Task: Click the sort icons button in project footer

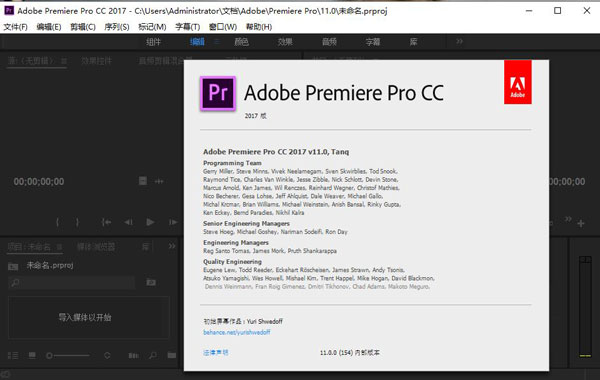Action: [107, 356]
